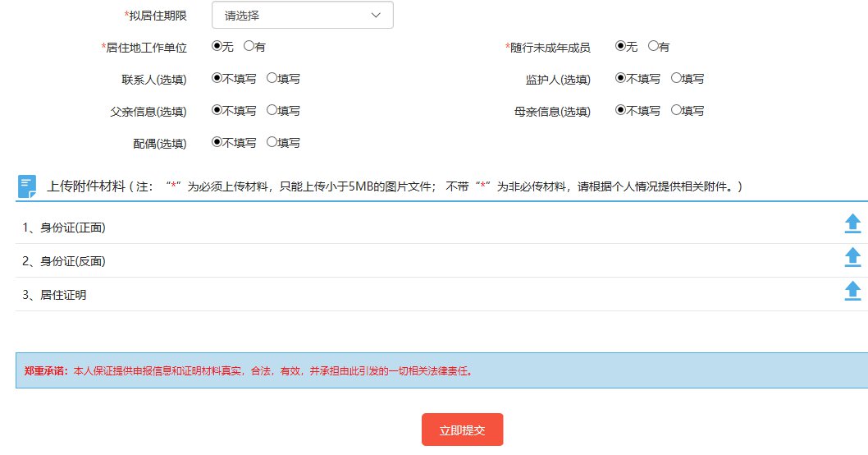
Task: Choose 填写 for 母亲信息(选填)
Action: point(676,110)
